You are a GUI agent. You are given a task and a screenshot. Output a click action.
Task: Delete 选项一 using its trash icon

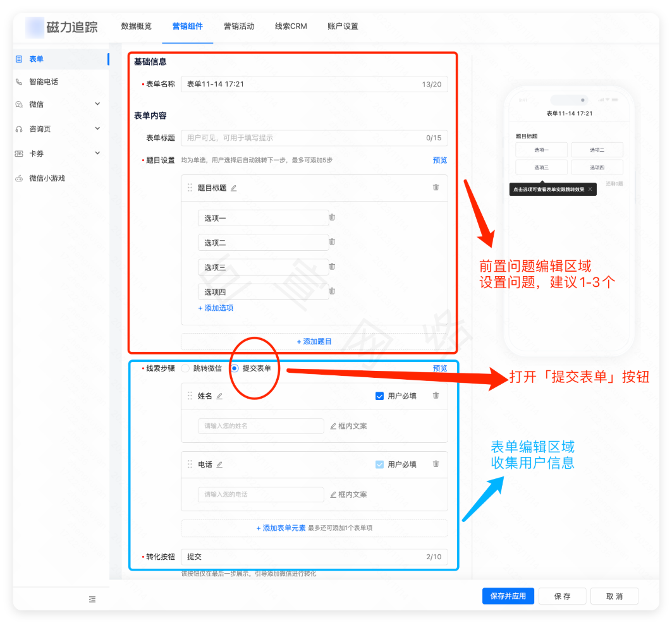coord(331,217)
